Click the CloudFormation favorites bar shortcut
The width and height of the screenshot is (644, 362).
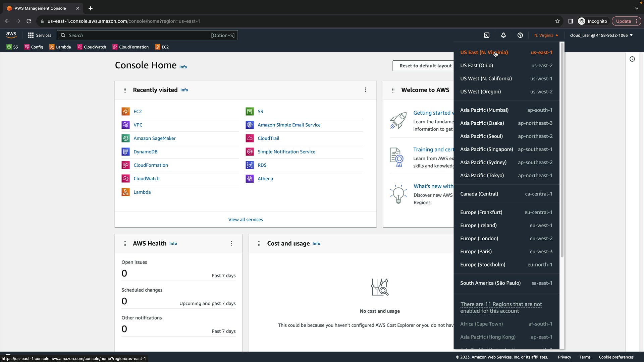130,47
